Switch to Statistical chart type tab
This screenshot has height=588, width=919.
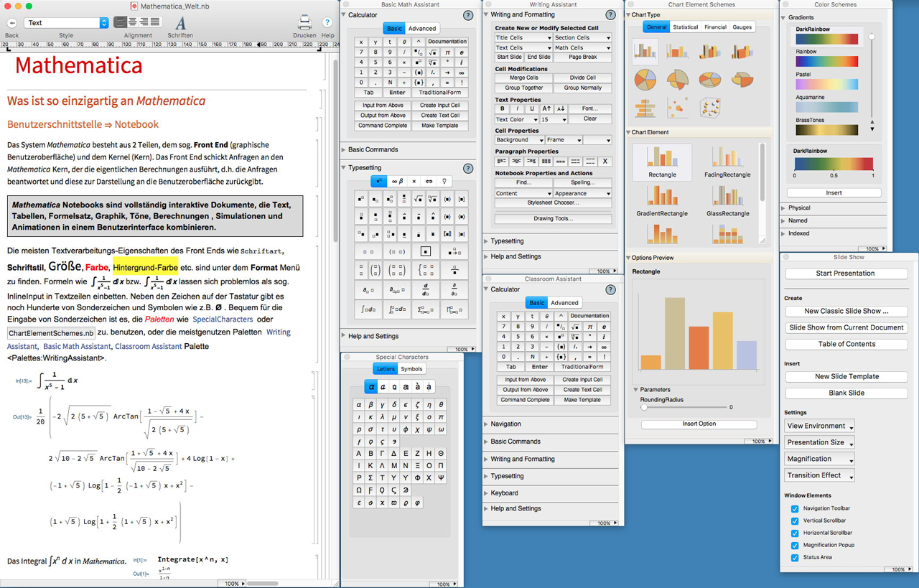point(685,27)
